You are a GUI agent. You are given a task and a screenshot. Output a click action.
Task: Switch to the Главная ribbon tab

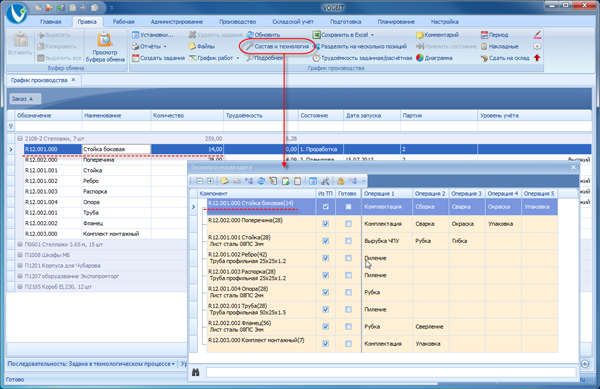point(51,22)
